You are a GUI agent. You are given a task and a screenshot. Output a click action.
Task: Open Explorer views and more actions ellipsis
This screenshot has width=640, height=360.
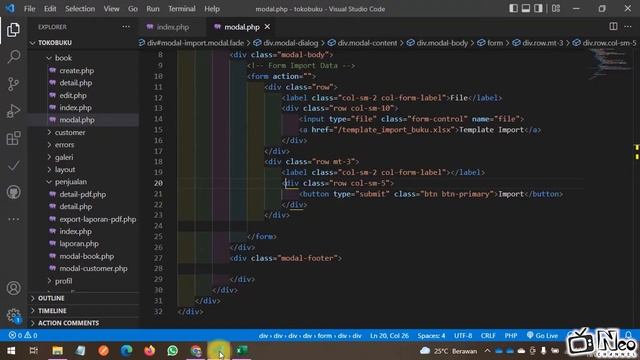pyautogui.click(x=126, y=27)
